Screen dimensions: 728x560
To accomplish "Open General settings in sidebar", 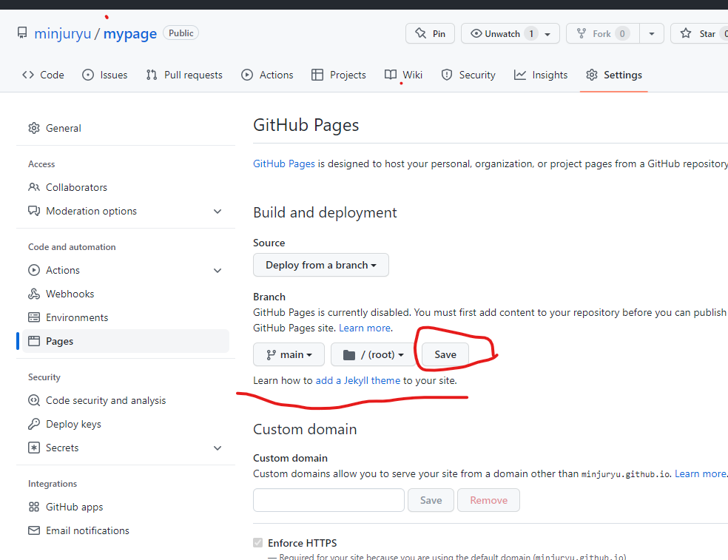I will tap(125, 128).
